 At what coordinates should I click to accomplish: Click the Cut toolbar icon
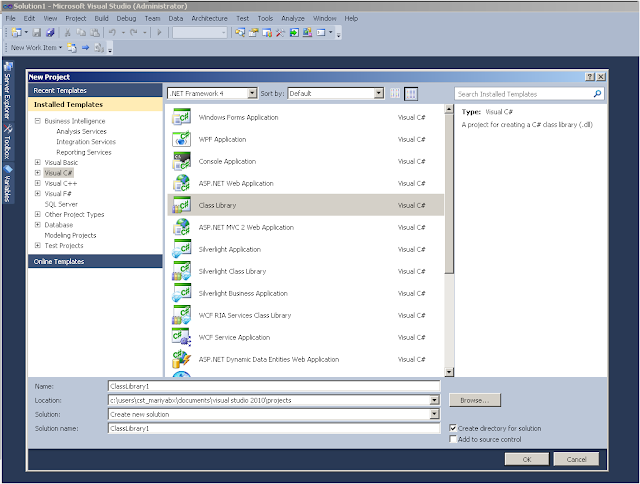(68, 33)
